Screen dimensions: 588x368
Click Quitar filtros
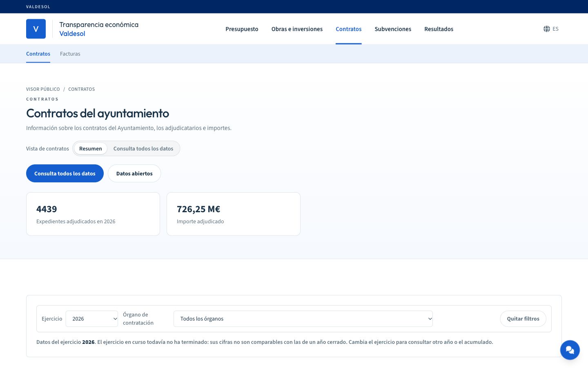[523, 319]
